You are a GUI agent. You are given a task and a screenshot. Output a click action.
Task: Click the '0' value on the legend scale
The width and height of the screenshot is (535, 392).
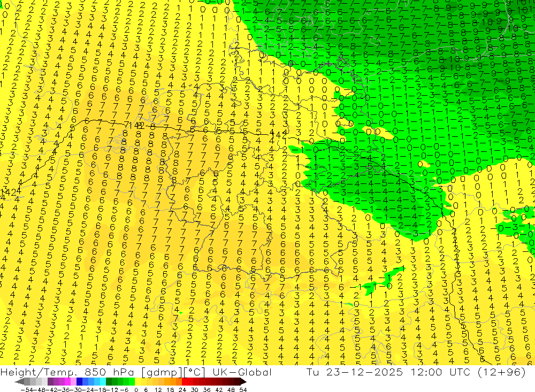coord(136,390)
